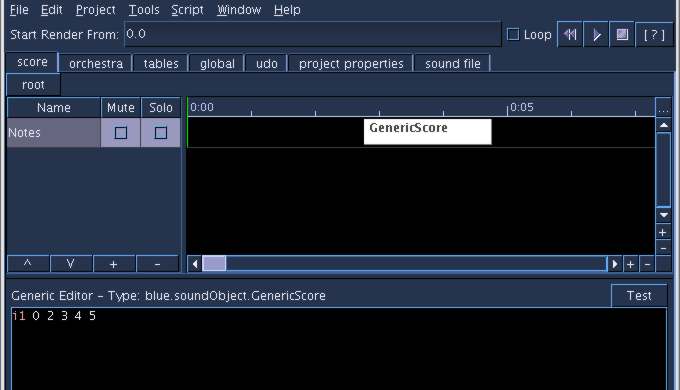Enable the Loop checkbox
The width and height of the screenshot is (680, 390).
point(513,34)
